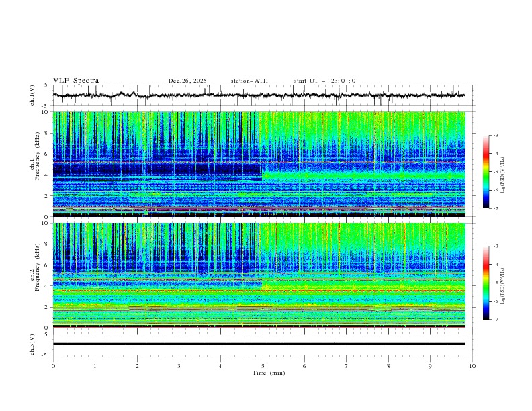Click the ch.2 spectrogram color scale bar
This screenshot has width=532, height=411.
pos(486,283)
